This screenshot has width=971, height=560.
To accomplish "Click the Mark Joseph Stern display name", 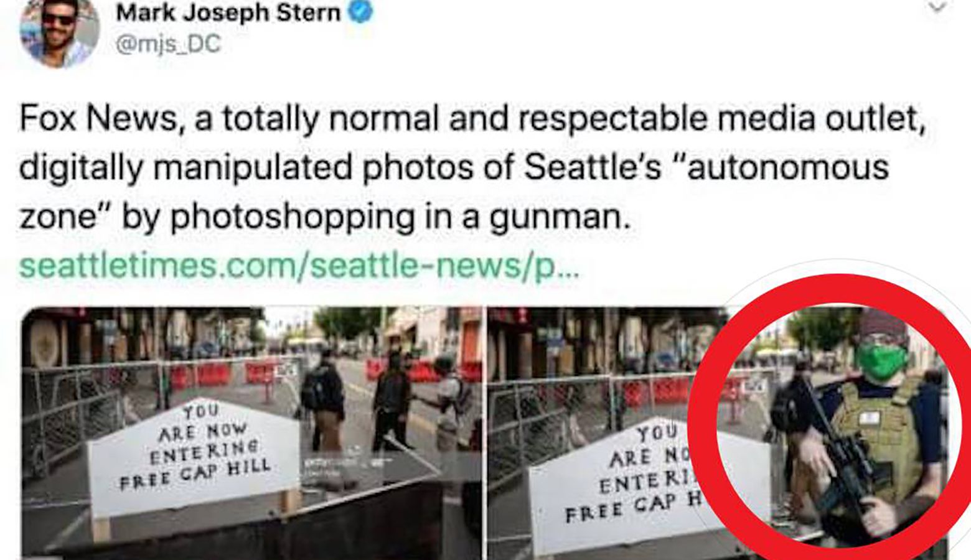I will pos(228,12).
